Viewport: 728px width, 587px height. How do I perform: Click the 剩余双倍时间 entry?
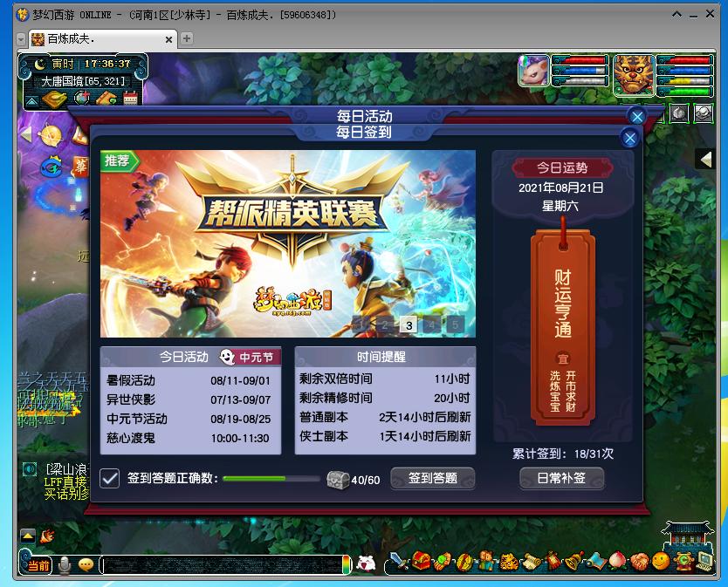[x=385, y=379]
